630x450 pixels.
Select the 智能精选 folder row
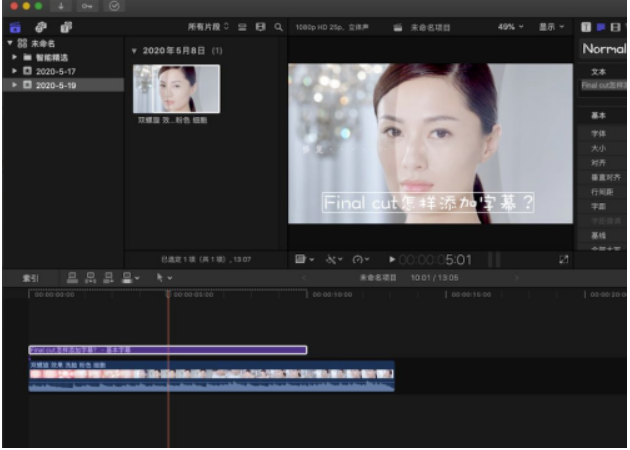tap(63, 57)
